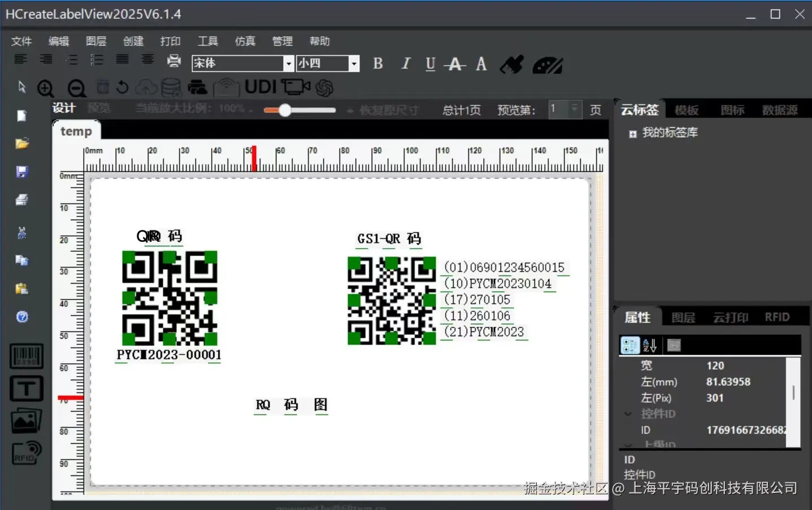812x510 pixels.
Task: Select the text T creation tool
Action: tap(27, 389)
